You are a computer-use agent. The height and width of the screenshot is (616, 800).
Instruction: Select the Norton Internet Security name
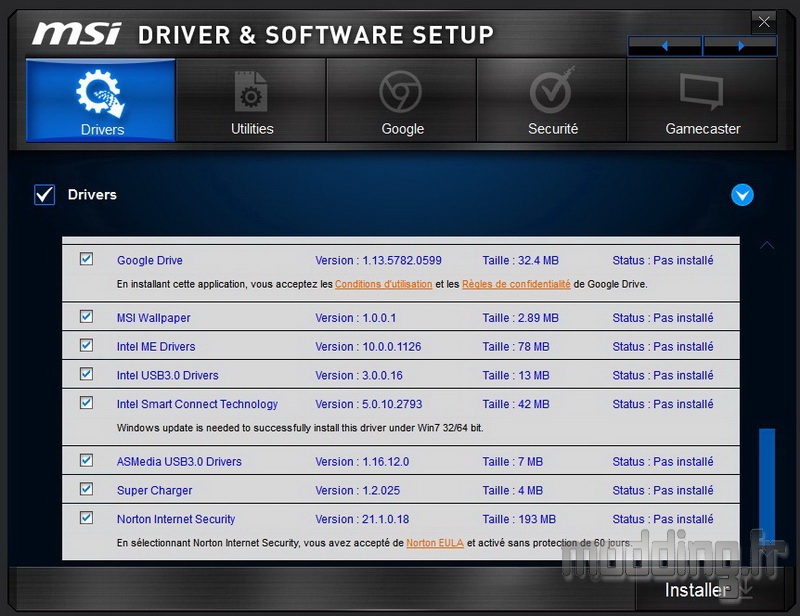pos(176,519)
